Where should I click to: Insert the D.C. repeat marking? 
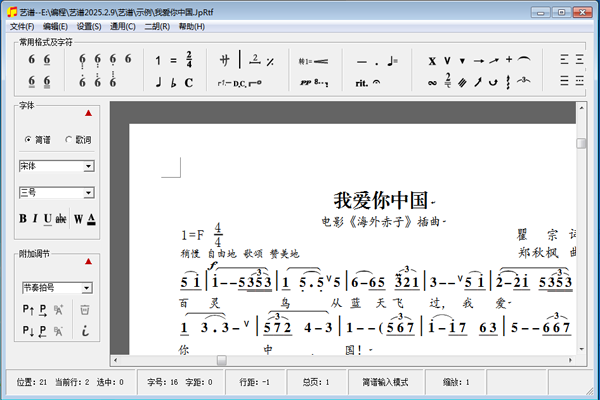click(240, 83)
